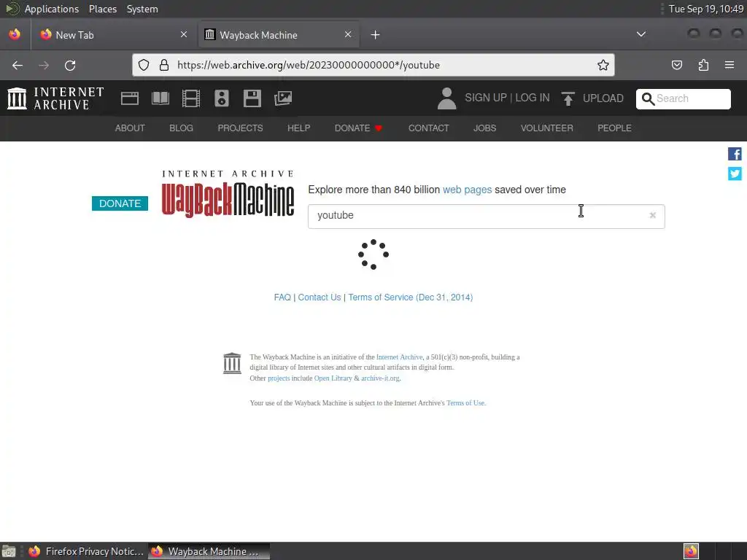Click the UPLOAD link

(x=603, y=98)
